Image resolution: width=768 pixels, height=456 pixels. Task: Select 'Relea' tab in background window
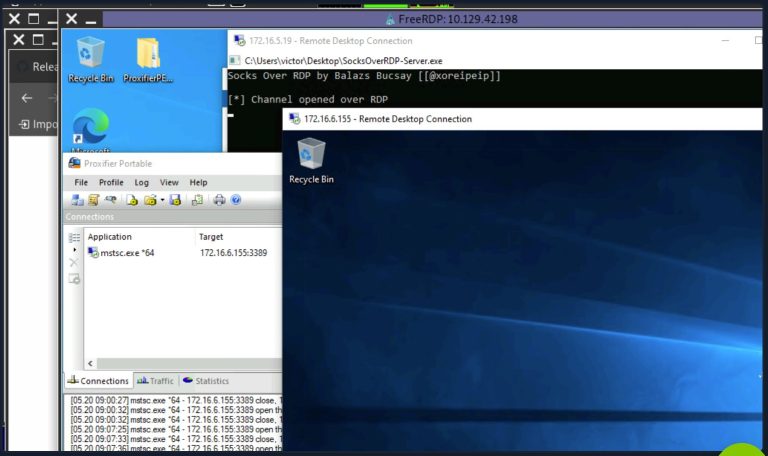(x=37, y=66)
